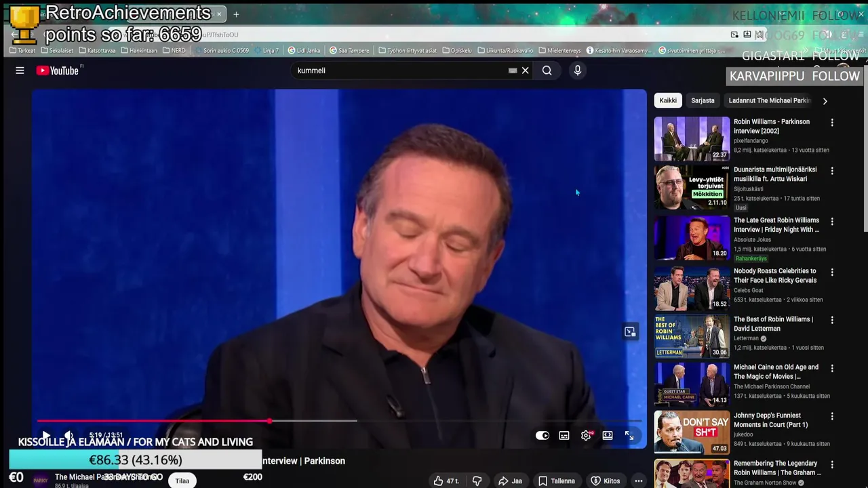The width and height of the screenshot is (868, 488).
Task: Open options for 'The Late Great Robin Williams' video
Action: [832, 221]
